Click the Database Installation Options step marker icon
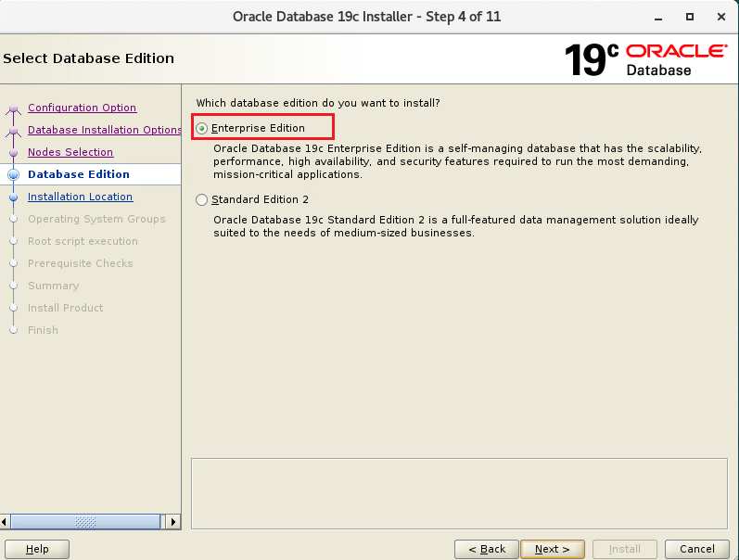Image resolution: width=739 pixels, height=560 pixels. (x=13, y=132)
